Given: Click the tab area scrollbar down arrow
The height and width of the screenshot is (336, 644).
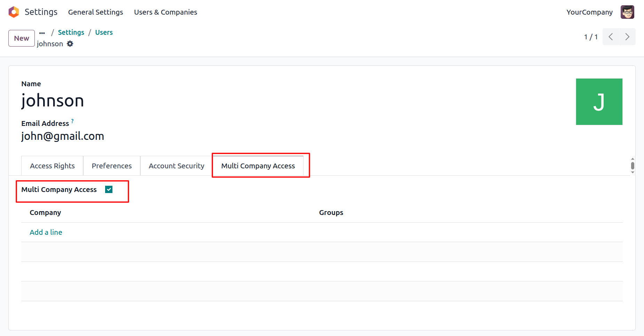Looking at the screenshot, I should point(633,172).
